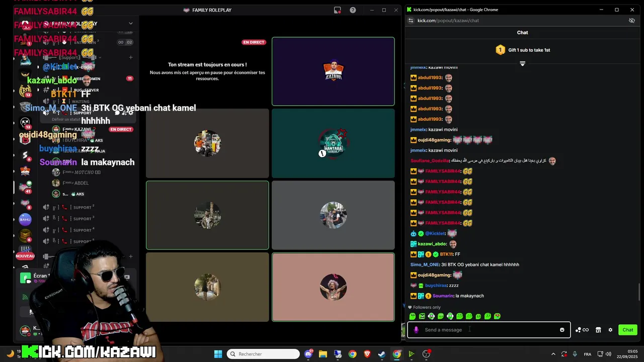Open File Explorer from the taskbar
This screenshot has height=362, width=644.
click(323, 354)
